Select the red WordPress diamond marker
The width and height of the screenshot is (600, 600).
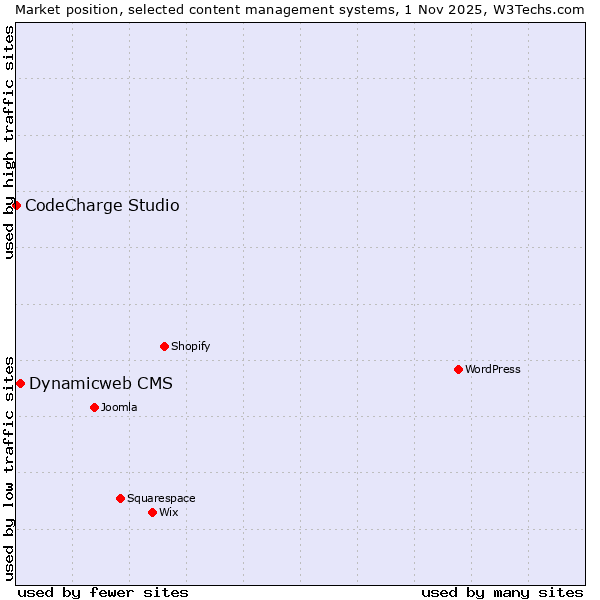coord(459,369)
